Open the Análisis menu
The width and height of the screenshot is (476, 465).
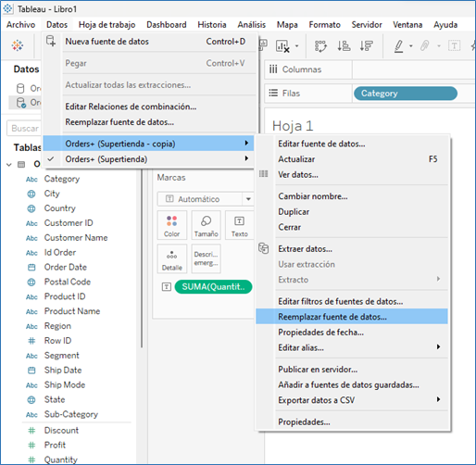click(251, 25)
